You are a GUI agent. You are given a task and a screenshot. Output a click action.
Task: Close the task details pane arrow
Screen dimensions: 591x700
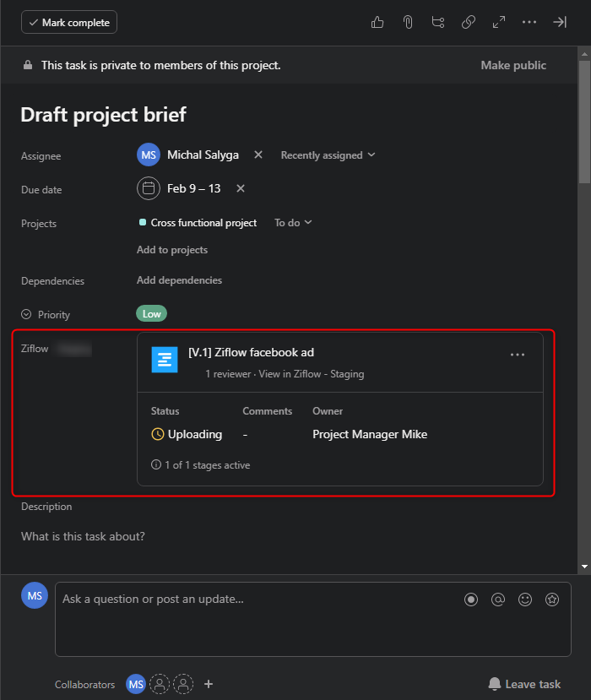560,23
